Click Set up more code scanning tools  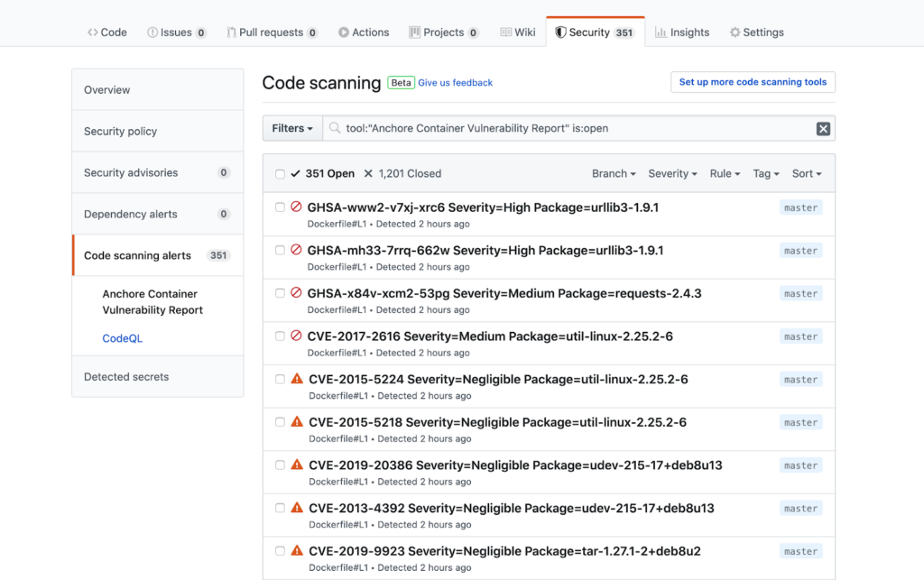753,82
